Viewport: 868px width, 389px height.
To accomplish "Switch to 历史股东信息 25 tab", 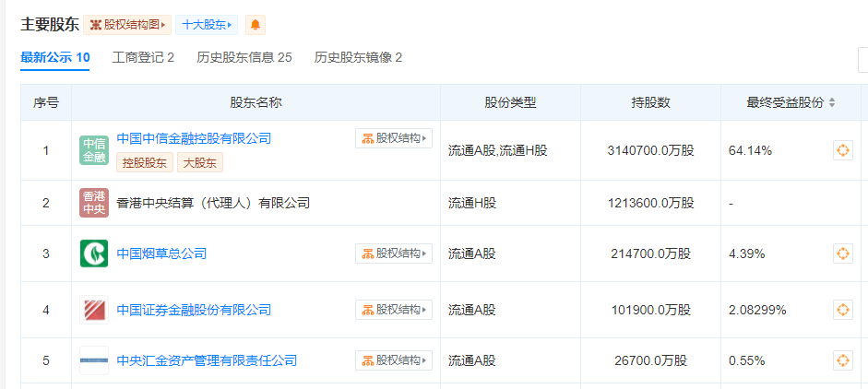I will tap(244, 57).
